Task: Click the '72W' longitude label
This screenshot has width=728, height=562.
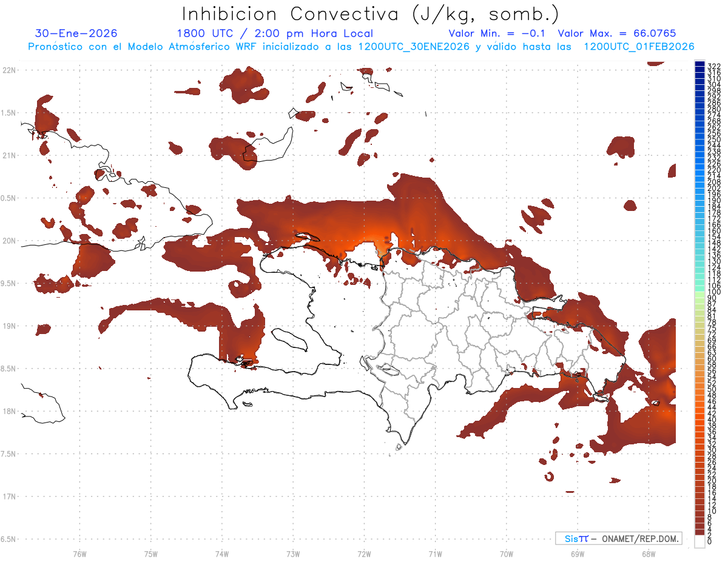Action: click(x=364, y=554)
